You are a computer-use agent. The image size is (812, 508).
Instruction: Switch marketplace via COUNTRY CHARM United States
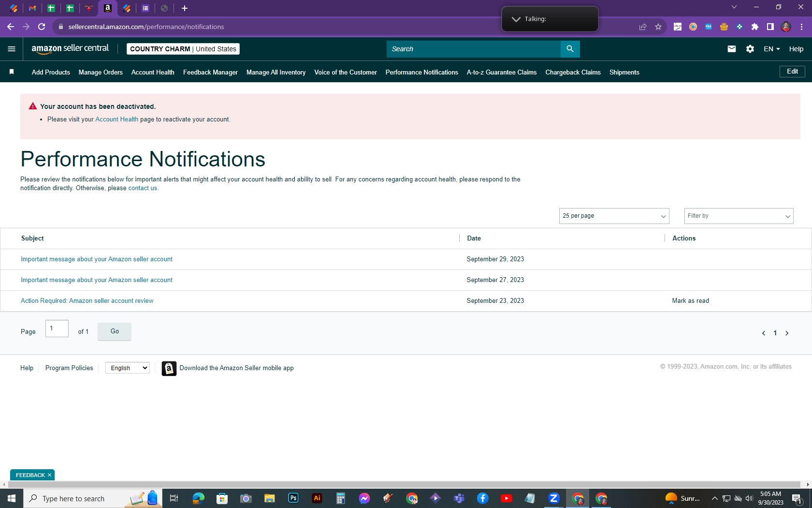pos(183,49)
